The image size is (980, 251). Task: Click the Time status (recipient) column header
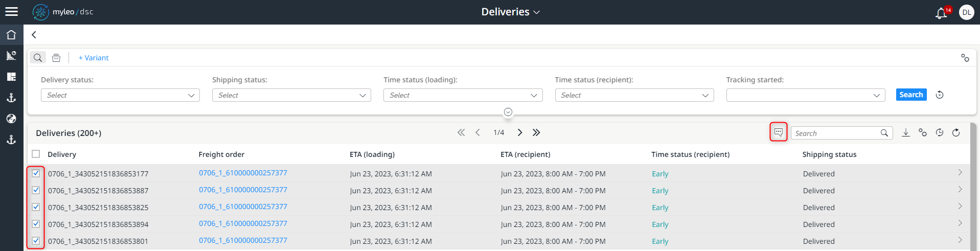[x=691, y=154]
